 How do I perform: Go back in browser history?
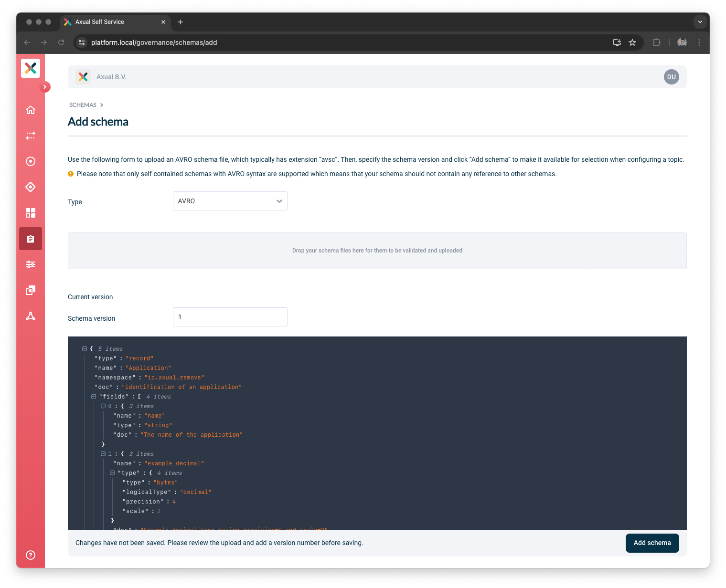[27, 42]
